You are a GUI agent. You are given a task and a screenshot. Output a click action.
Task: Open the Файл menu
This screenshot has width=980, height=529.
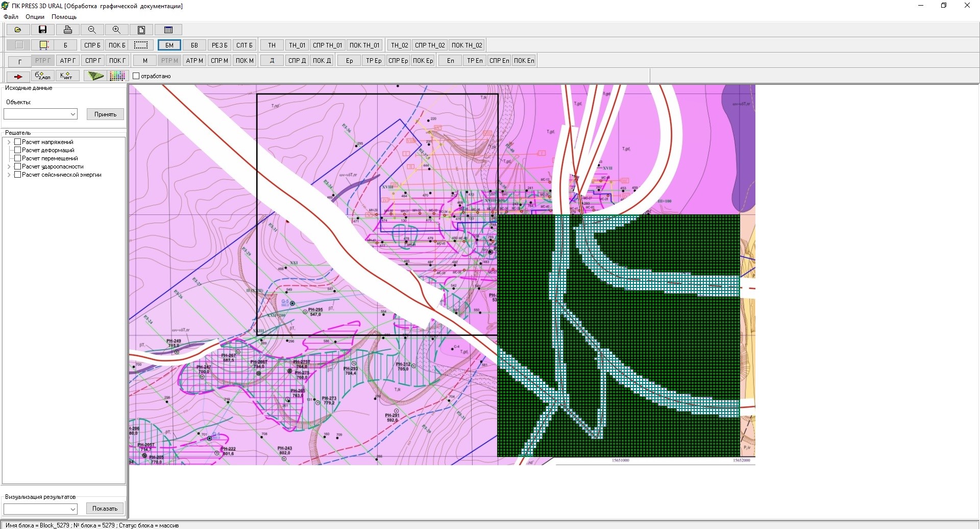point(11,17)
